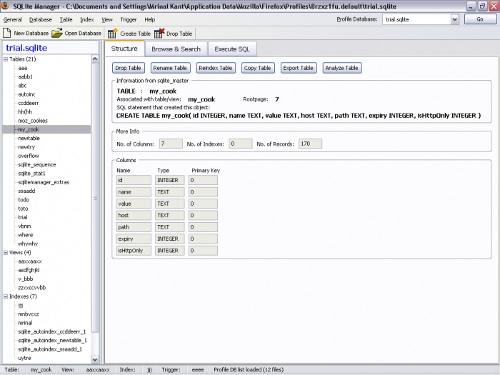This screenshot has height=375, width=500.
Task: Click the Export Table button
Action: (x=298, y=68)
